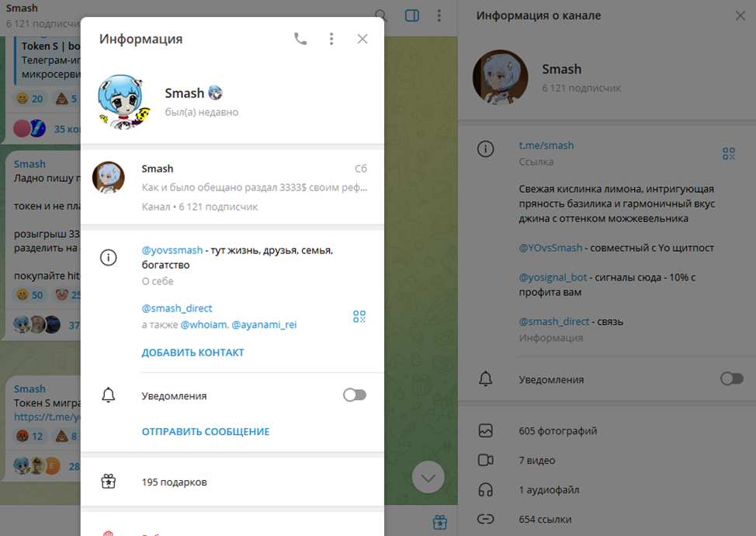Screen dimensions: 756x536
Task: Click the bell icon in the dialog
Action: (x=109, y=395)
